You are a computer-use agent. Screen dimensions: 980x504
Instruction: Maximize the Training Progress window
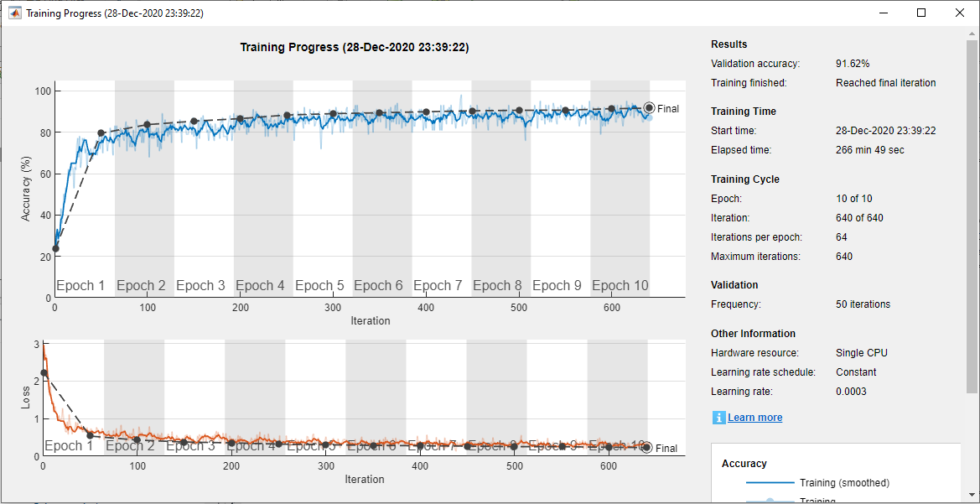click(920, 13)
